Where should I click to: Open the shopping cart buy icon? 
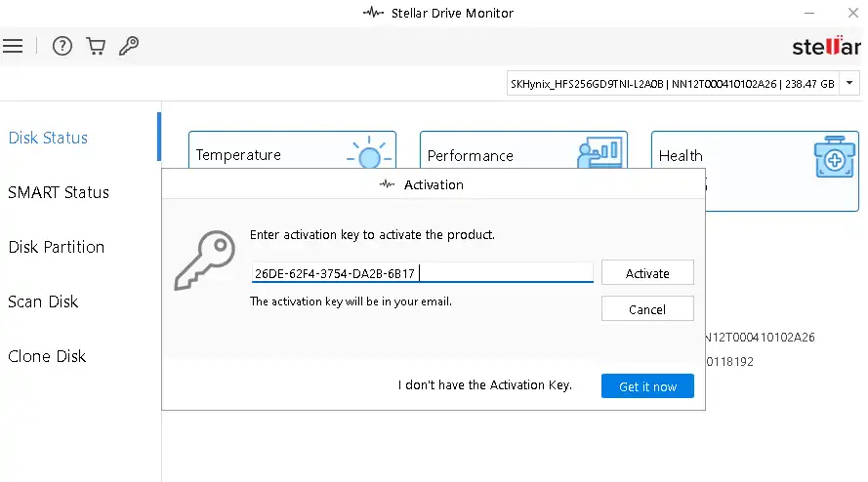(x=95, y=46)
